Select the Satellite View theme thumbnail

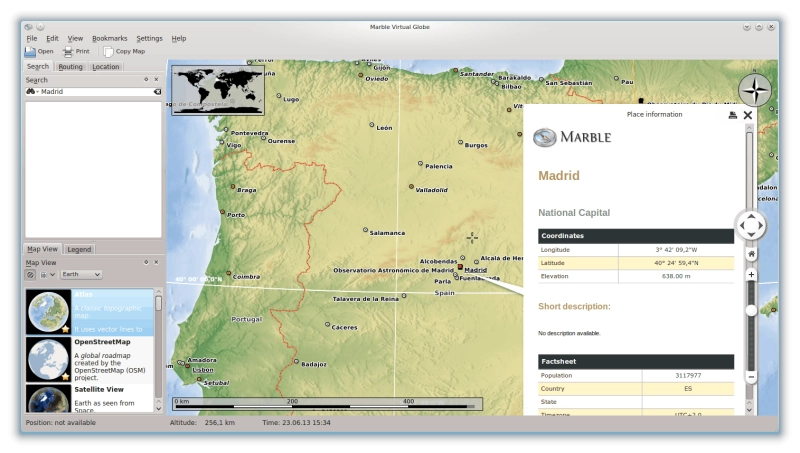point(48,398)
